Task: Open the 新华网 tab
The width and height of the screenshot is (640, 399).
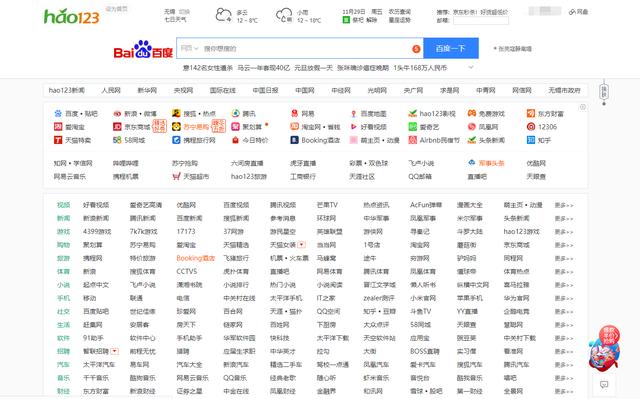Action: tap(147, 90)
